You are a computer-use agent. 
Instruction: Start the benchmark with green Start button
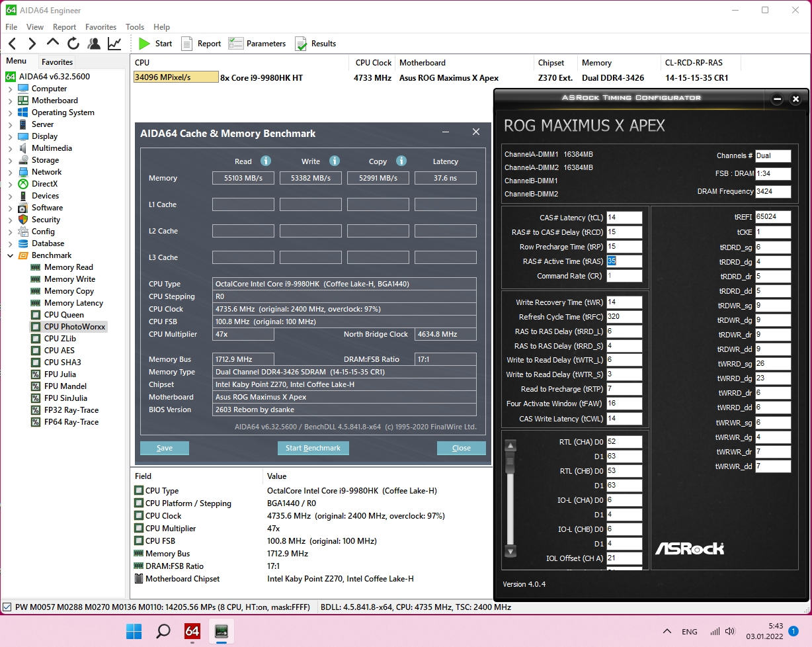[x=155, y=44]
